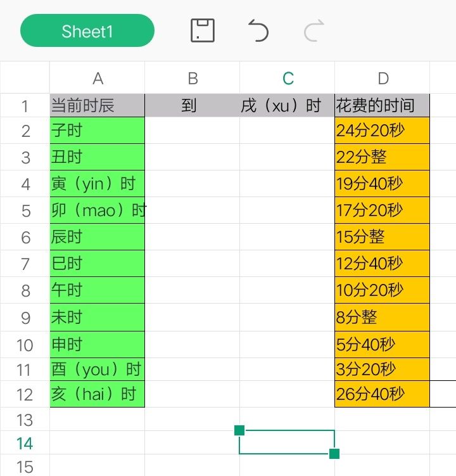Select row 2 header
The height and width of the screenshot is (476, 456).
25,131
